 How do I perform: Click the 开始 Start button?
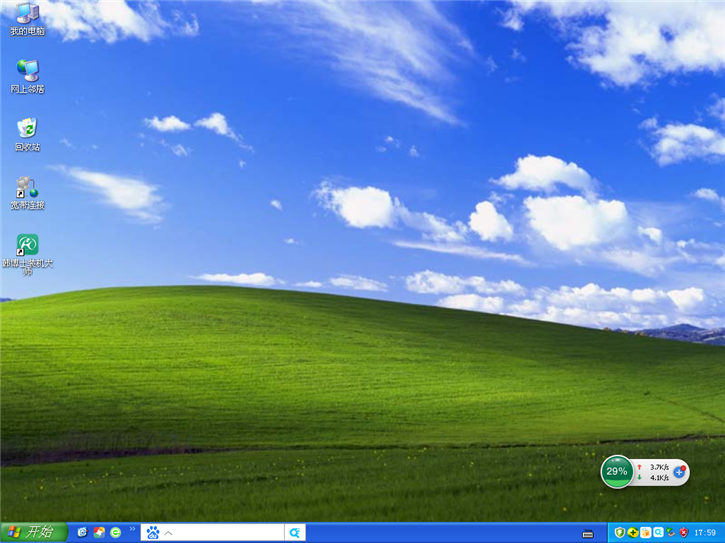[x=34, y=532]
